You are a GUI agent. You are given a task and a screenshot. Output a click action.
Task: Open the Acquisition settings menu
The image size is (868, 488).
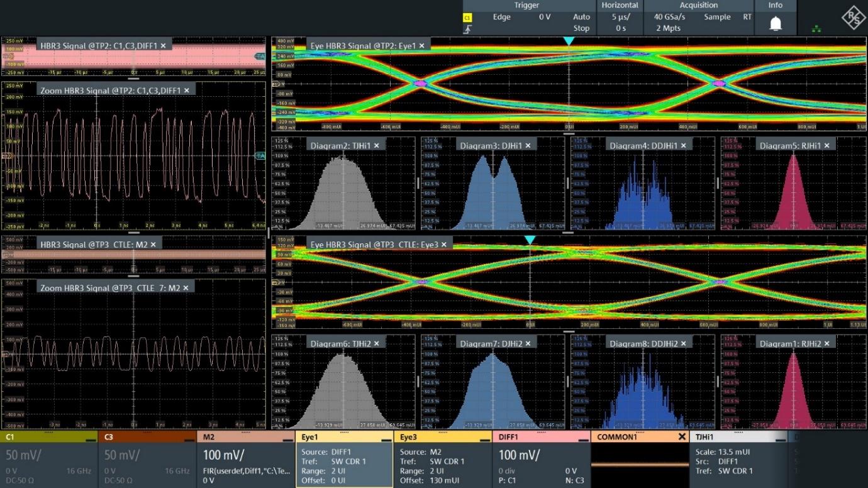[x=698, y=5]
